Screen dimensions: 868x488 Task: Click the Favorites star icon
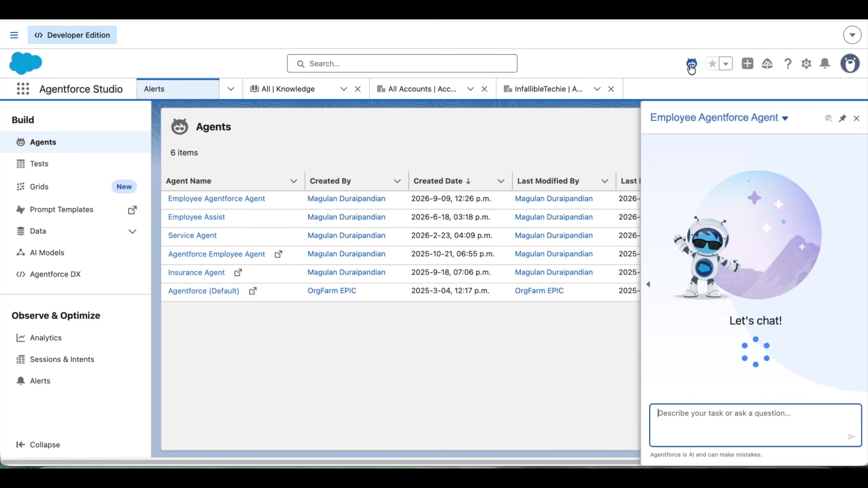[712, 64]
